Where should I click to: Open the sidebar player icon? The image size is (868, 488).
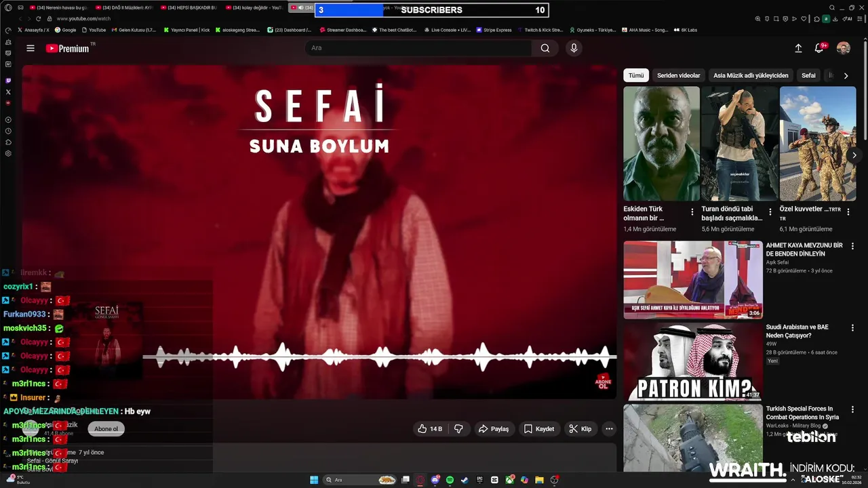pyautogui.click(x=8, y=120)
